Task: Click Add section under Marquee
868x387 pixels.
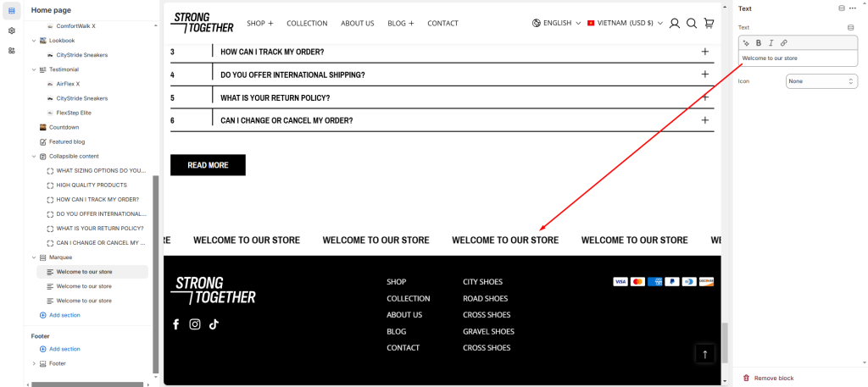Action: 60,315
